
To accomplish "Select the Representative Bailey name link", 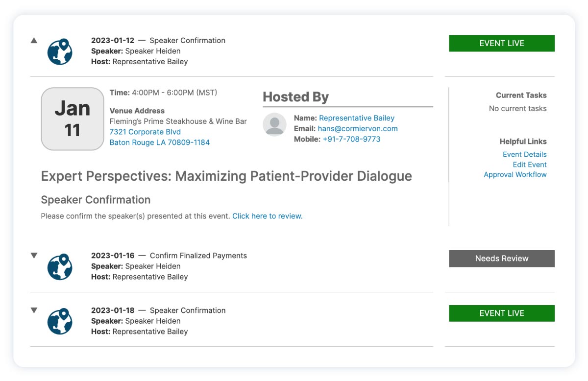I will 357,118.
